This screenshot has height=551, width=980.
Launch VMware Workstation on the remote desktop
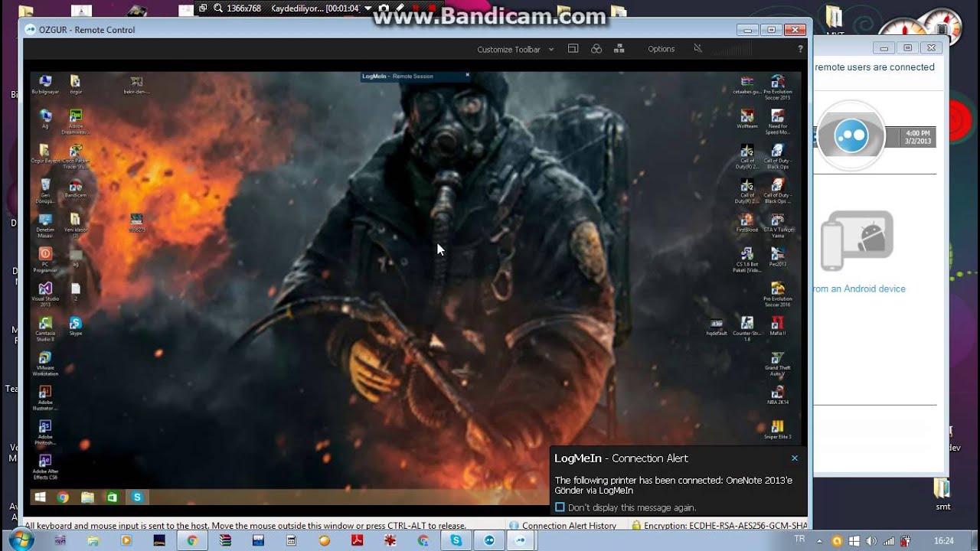tap(45, 363)
